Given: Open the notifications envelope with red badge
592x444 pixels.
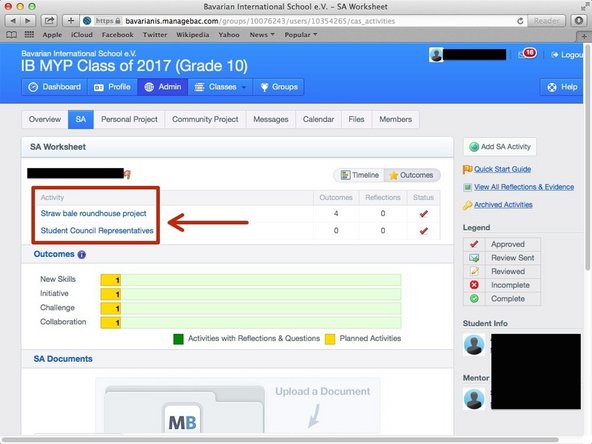Looking at the screenshot, I should [527, 54].
